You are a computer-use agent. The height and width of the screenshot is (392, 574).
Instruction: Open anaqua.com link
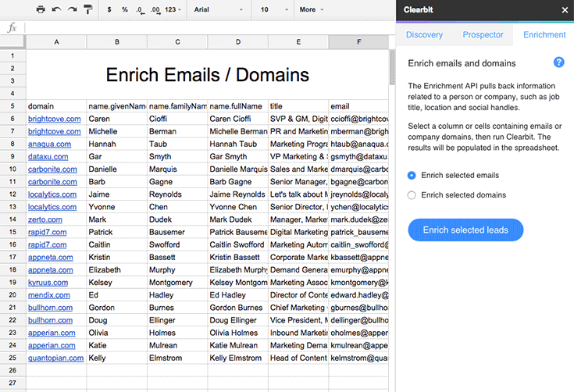[49, 144]
